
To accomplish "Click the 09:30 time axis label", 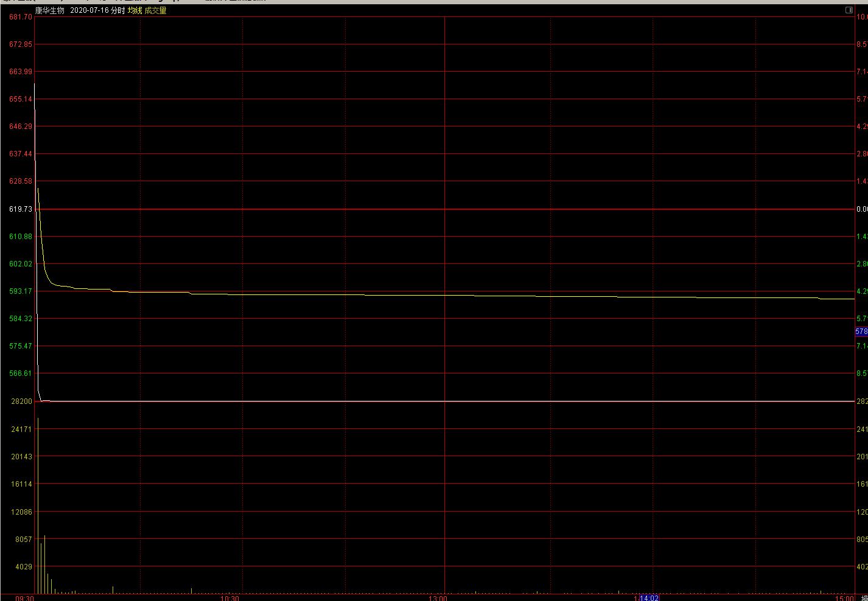I will click(x=24, y=598).
